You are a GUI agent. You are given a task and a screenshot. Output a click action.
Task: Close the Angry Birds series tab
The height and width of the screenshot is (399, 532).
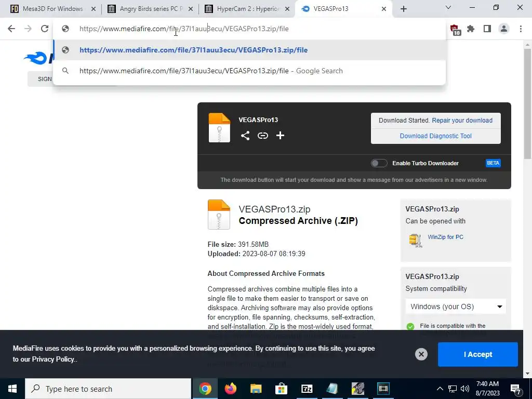coord(191,9)
